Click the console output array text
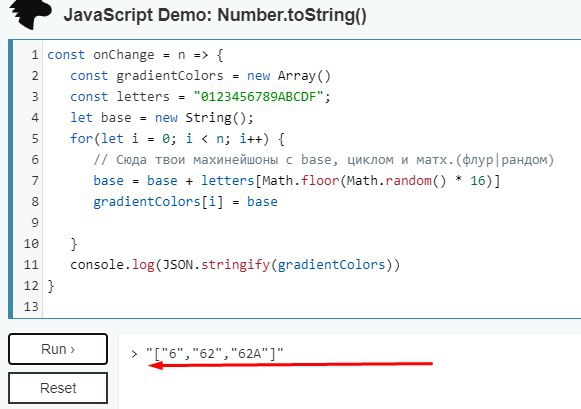Viewport: 581px width, 409px height. pos(215,353)
